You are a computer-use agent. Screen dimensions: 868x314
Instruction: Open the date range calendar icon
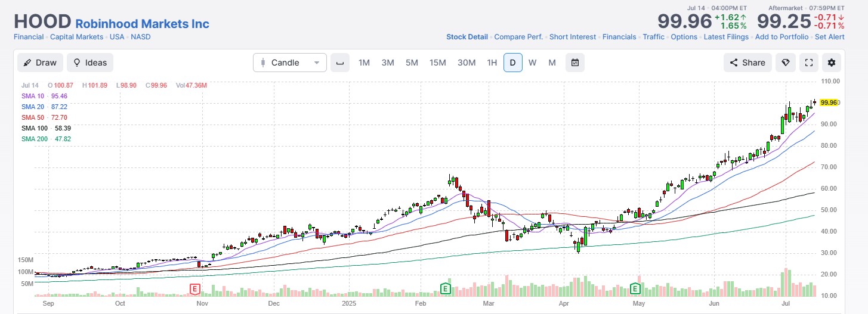click(x=574, y=63)
